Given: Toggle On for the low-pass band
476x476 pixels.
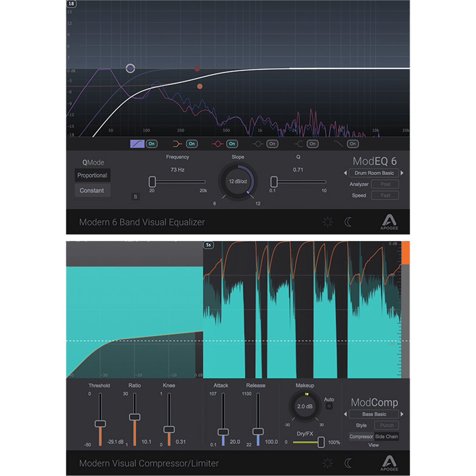Looking at the screenshot, I should (353, 144).
